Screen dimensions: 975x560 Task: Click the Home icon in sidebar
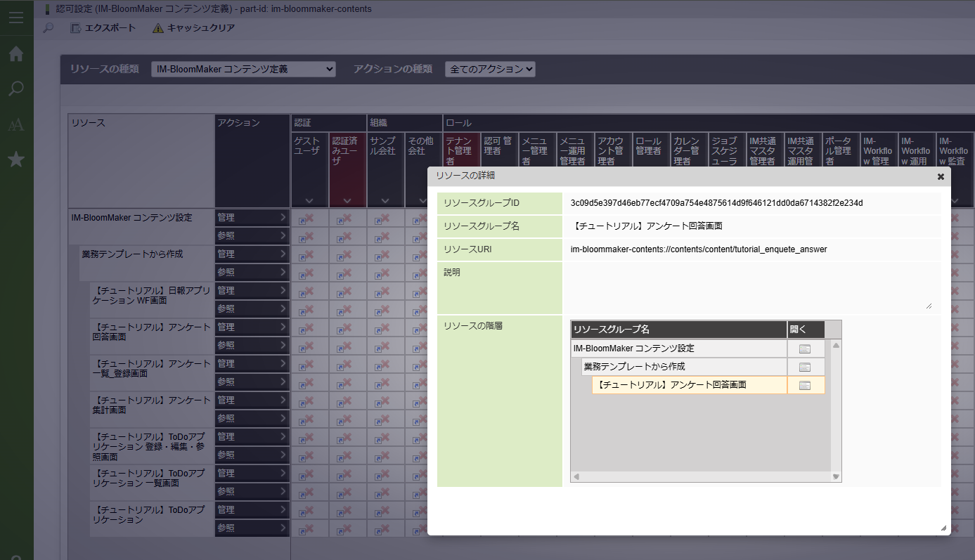[16, 54]
